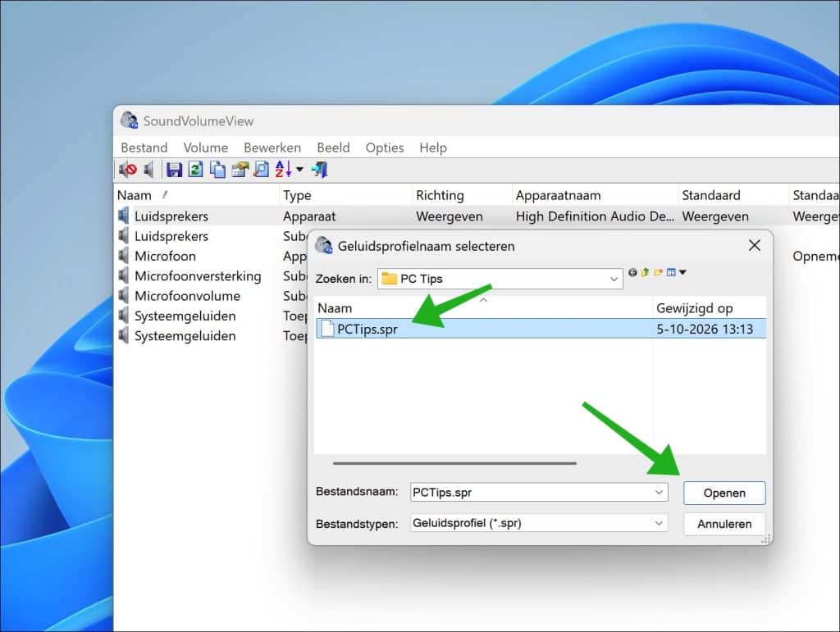
Task: Expand the Bestandsnaam dropdown arrow
Action: (659, 493)
